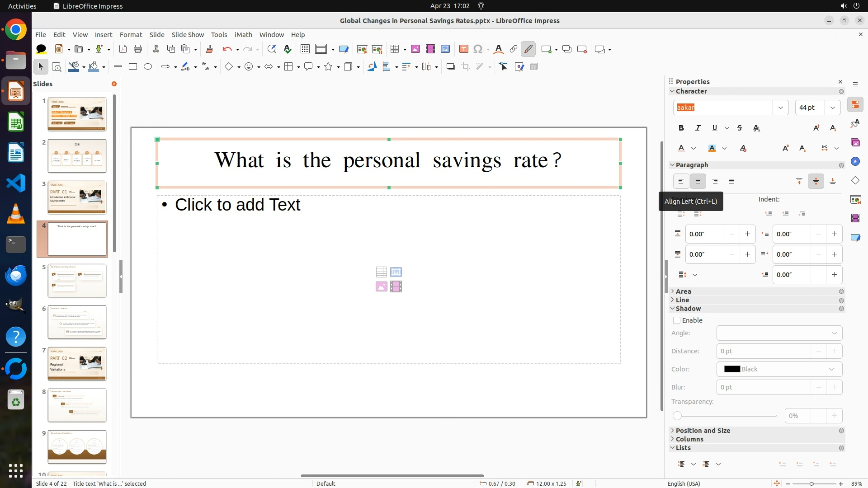Open the Format menu
The image size is (868, 488).
pyautogui.click(x=131, y=35)
